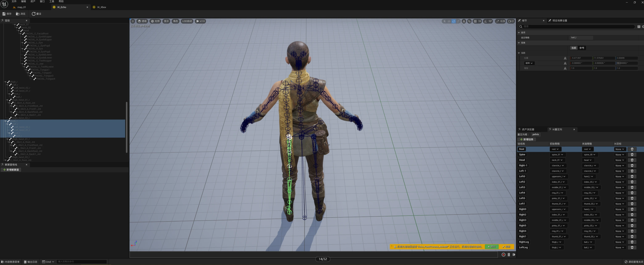Open the 内容侧滑菜单 content drawer

(x=11, y=262)
